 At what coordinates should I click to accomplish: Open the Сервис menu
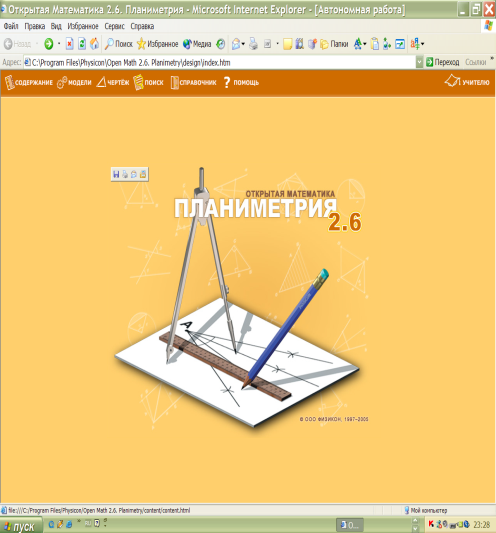[x=115, y=26]
